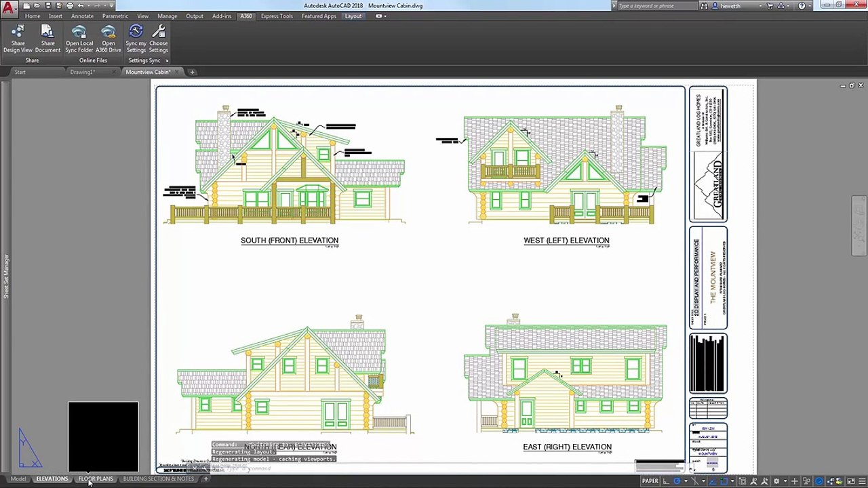Expand Object Snap settings dropdown arrow
The height and width of the screenshot is (488, 868).
pyautogui.click(x=732, y=481)
